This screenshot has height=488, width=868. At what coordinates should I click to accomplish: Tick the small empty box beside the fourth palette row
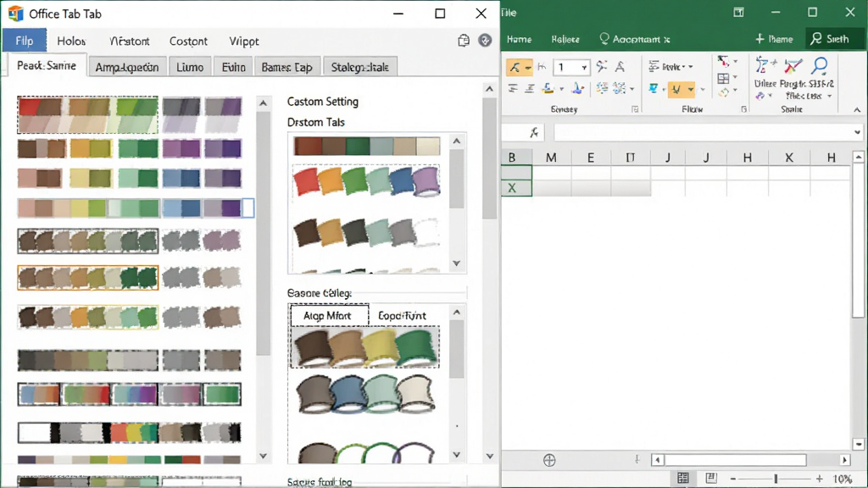(x=248, y=208)
